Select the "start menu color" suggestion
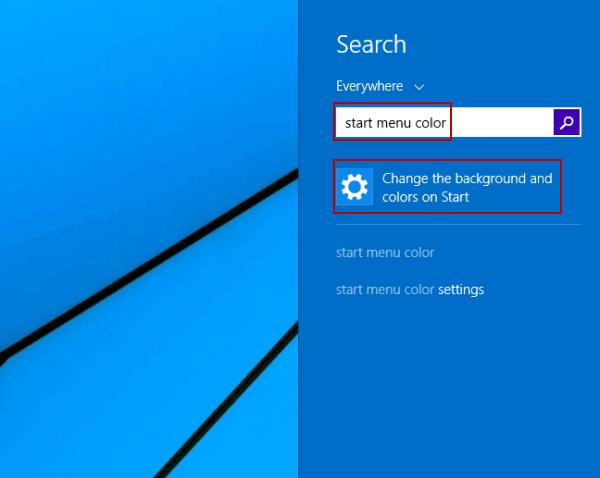Image resolution: width=600 pixels, height=478 pixels. pyautogui.click(x=385, y=253)
